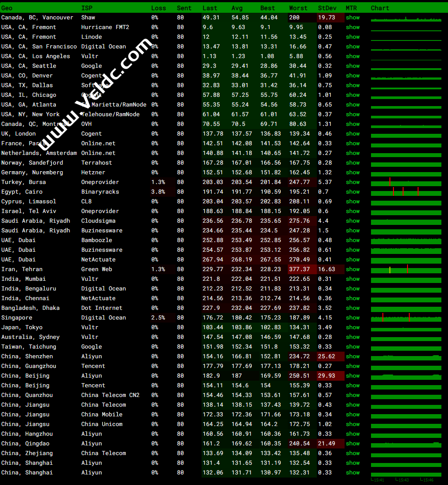Click the Best column header
This screenshot has height=485, width=448.
[268, 8]
